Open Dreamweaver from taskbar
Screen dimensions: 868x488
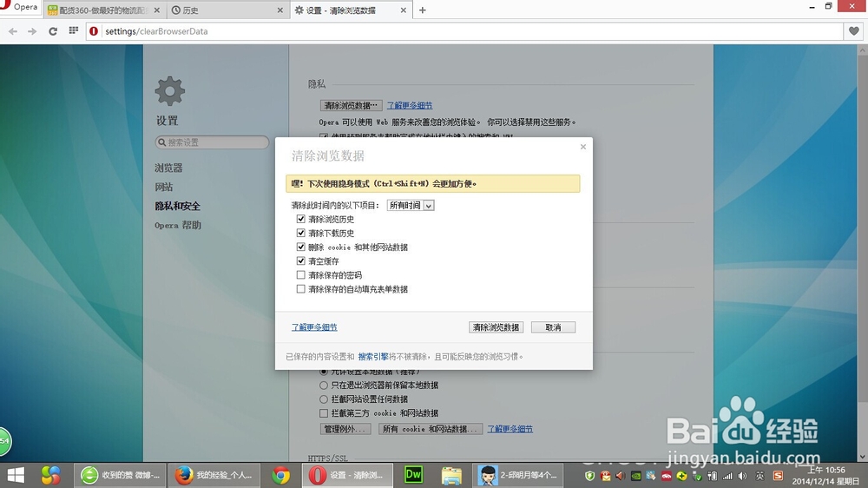click(413, 475)
